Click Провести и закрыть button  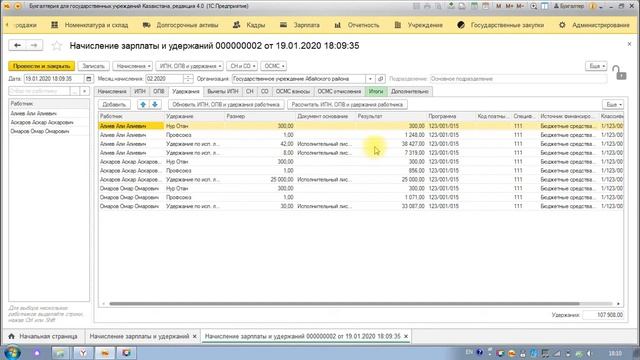point(42,66)
